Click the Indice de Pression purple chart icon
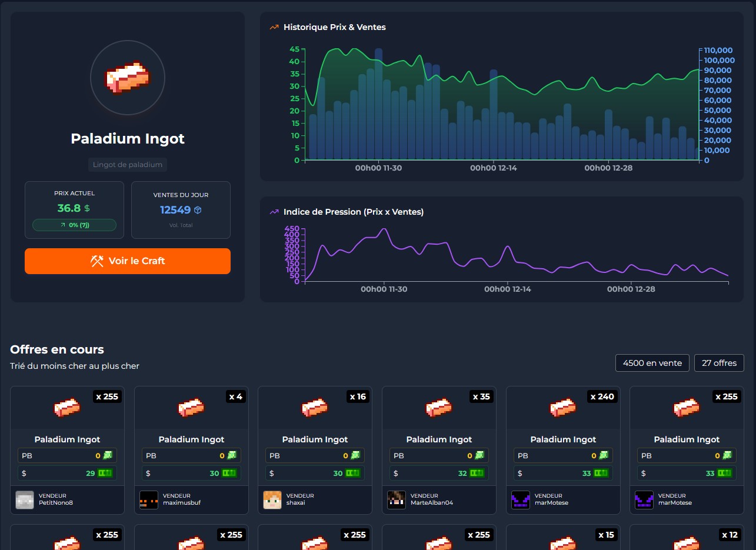Image resolution: width=756 pixels, height=550 pixels. coord(274,212)
